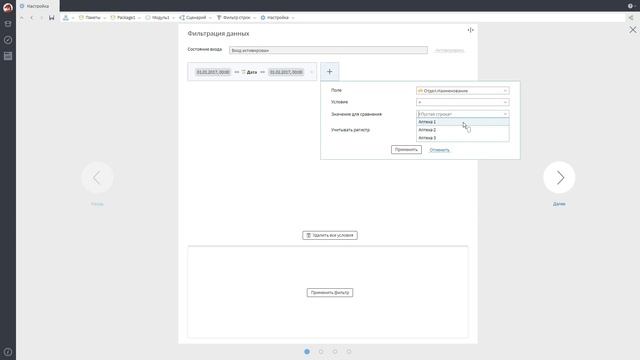640x360 pixels.
Task: Choose Аптека 3 from the list
Action: click(x=462, y=138)
